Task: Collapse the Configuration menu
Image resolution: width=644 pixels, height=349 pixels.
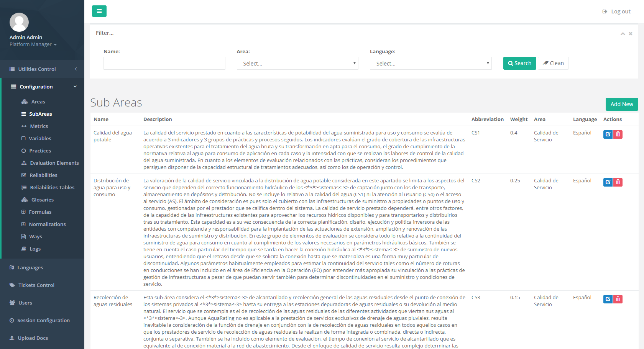Action: click(x=43, y=87)
